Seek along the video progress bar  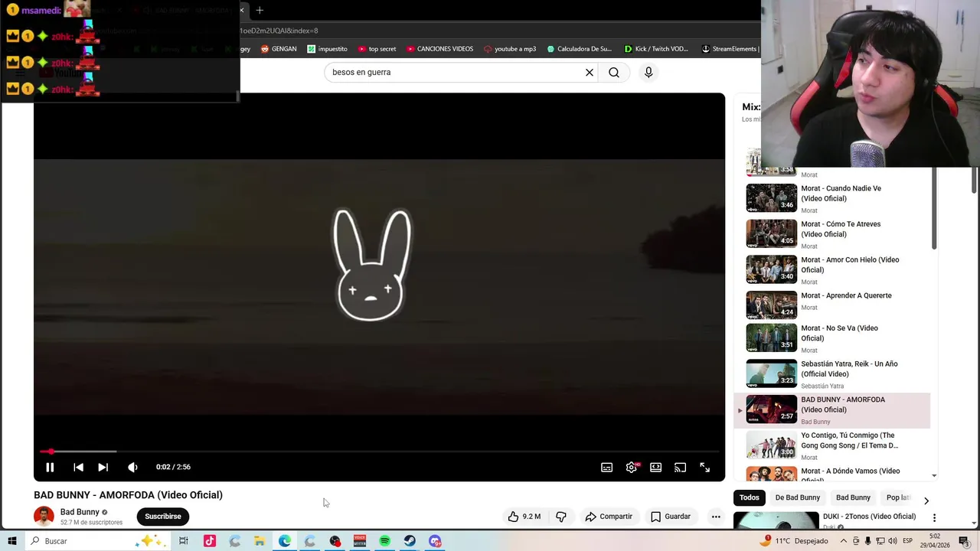coord(379,452)
